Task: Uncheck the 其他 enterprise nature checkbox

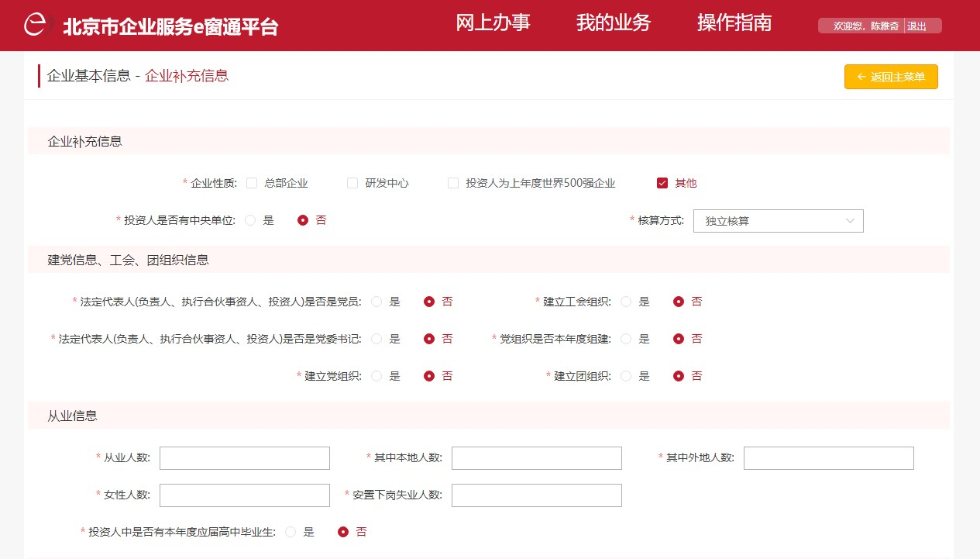Action: click(662, 183)
